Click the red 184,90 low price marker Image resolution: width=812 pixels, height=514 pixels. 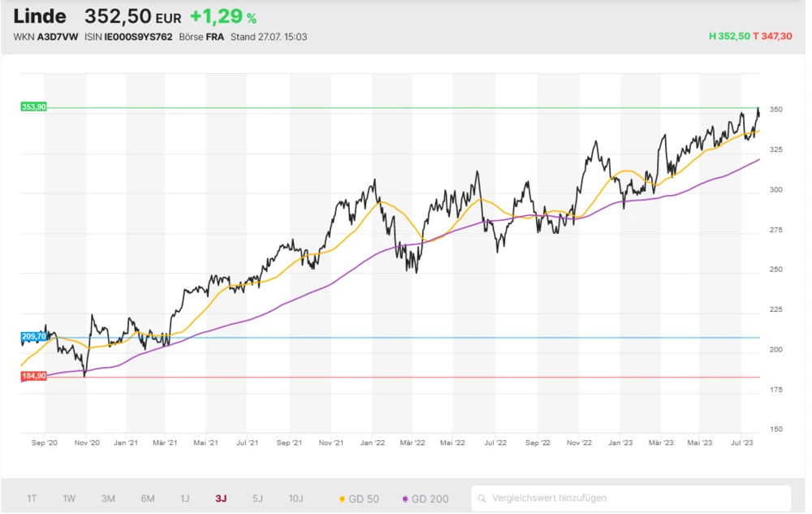pyautogui.click(x=33, y=376)
